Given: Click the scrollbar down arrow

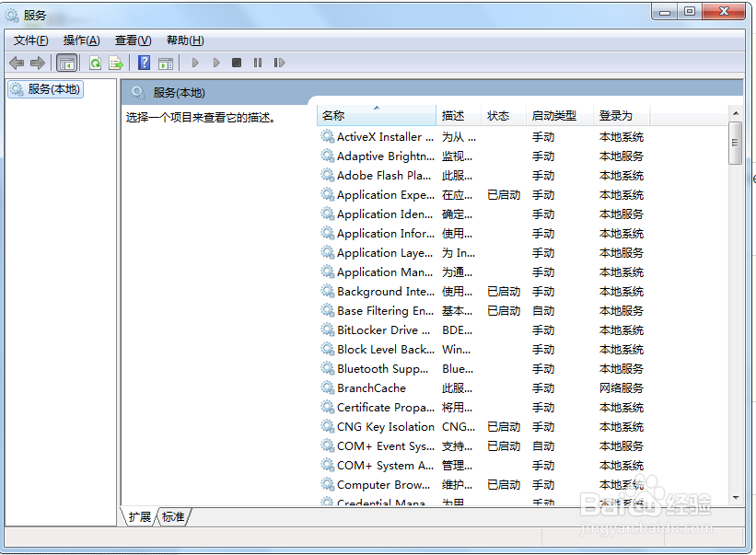Looking at the screenshot, I should pyautogui.click(x=736, y=499).
